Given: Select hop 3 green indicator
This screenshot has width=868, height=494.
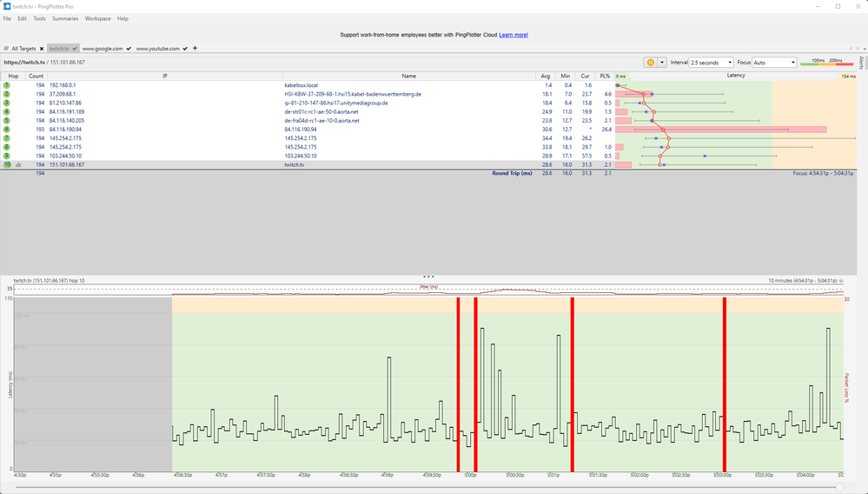Looking at the screenshot, I should pyautogui.click(x=7, y=103).
